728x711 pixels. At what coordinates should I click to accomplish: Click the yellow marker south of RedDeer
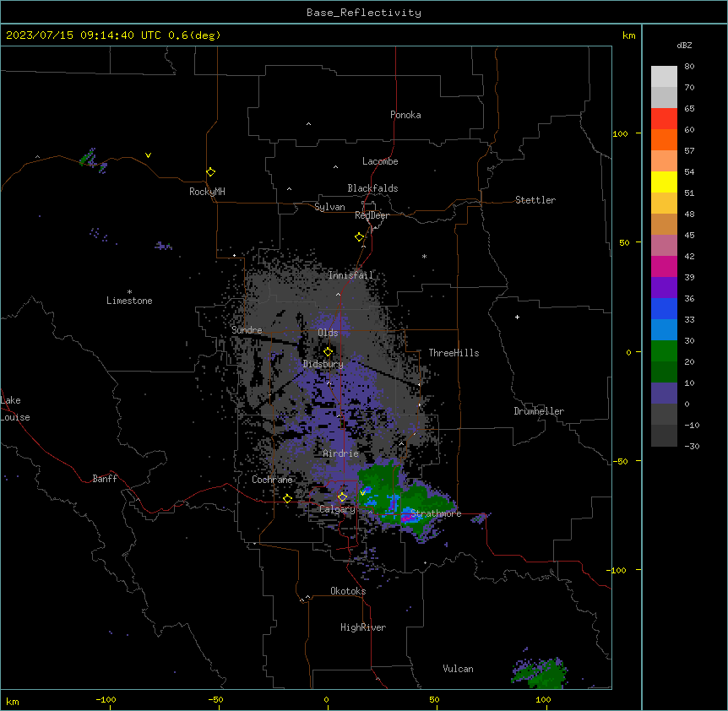pos(359,237)
